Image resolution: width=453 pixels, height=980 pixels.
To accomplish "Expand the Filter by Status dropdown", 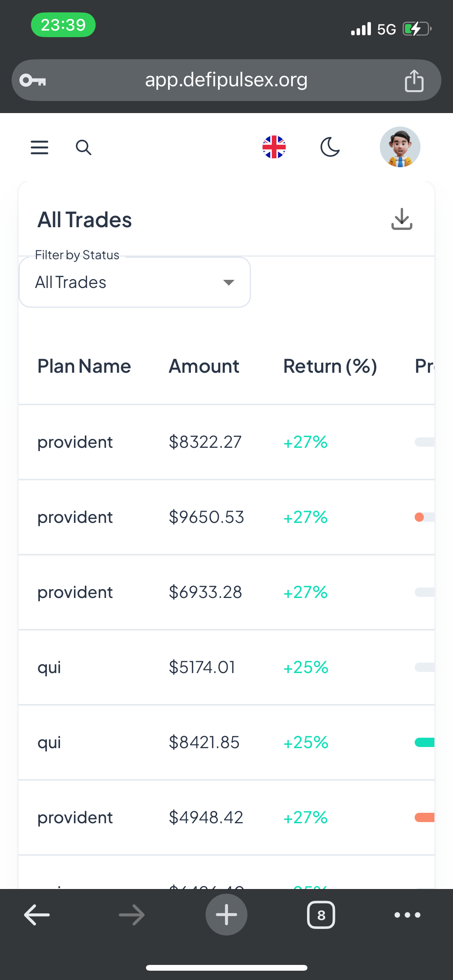I will click(x=134, y=283).
